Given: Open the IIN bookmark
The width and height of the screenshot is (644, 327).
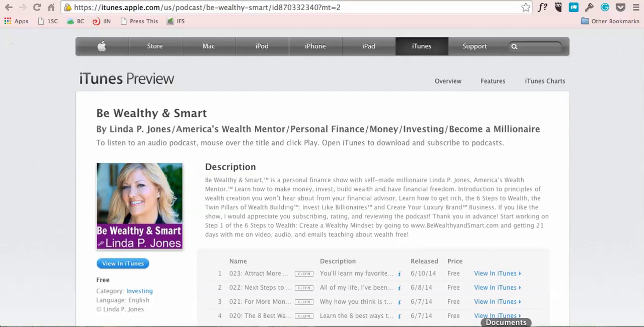Looking at the screenshot, I should [101, 21].
